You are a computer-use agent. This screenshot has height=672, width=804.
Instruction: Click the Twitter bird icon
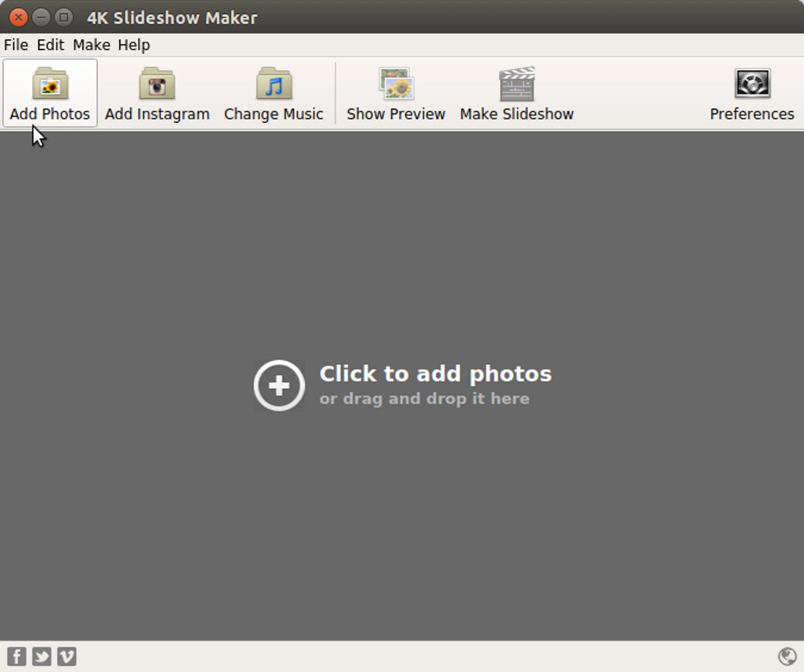[42, 656]
